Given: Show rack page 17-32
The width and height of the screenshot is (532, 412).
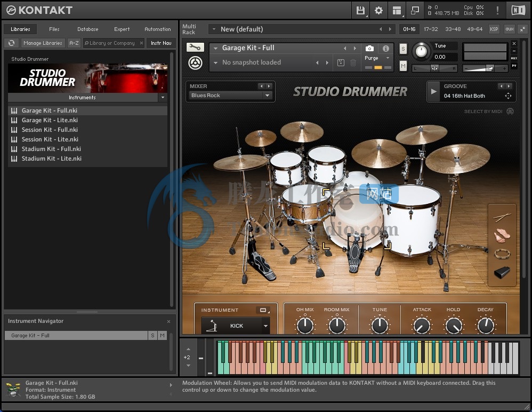Looking at the screenshot, I should tap(431, 29).
